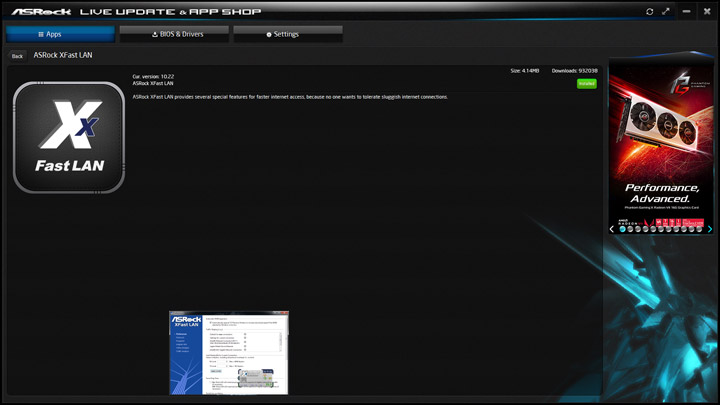This screenshot has width=720, height=405.
Task: Go back using the Back button
Action: coord(17,56)
